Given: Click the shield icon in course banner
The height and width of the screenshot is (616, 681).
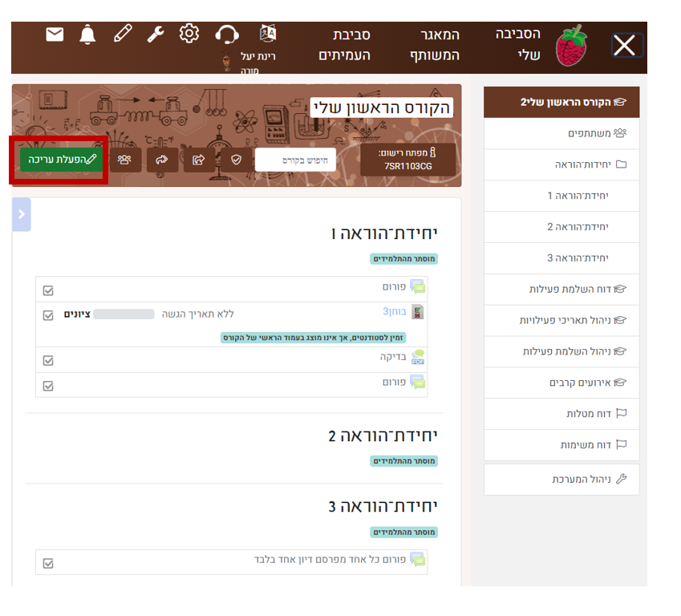Looking at the screenshot, I should (236, 160).
